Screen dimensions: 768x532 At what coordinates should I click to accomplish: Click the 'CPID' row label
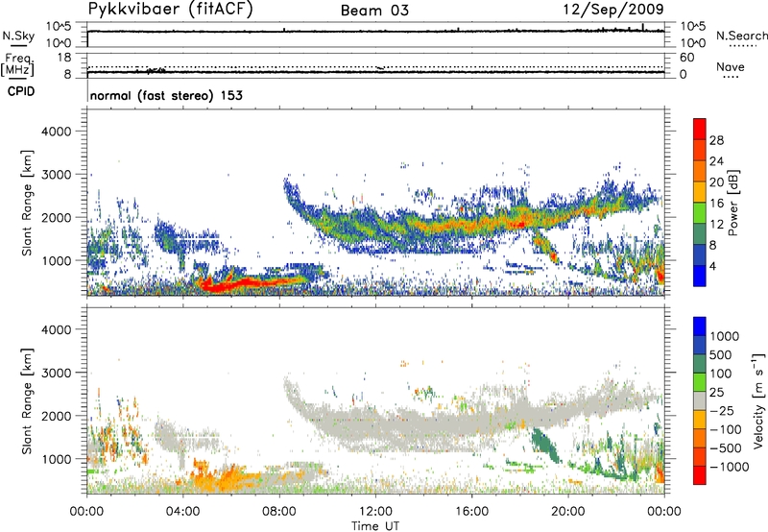point(21,91)
